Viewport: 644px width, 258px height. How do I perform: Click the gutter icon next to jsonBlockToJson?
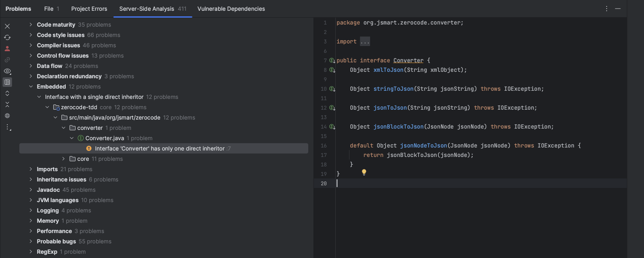tap(332, 127)
